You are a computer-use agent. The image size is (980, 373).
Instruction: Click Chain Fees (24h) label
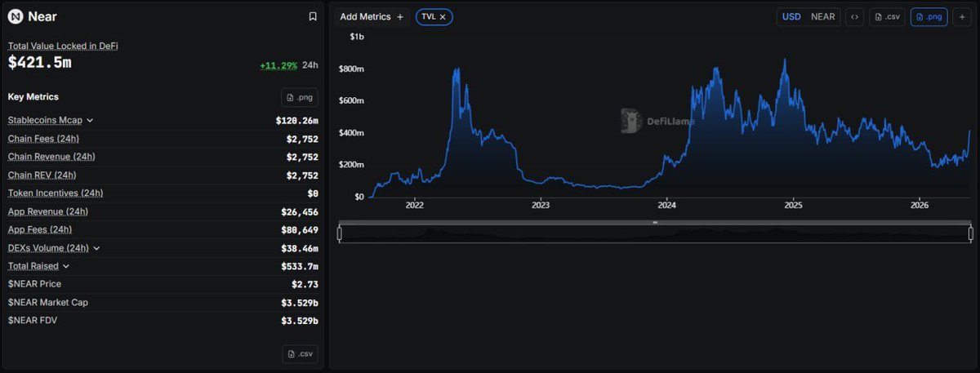click(x=43, y=139)
